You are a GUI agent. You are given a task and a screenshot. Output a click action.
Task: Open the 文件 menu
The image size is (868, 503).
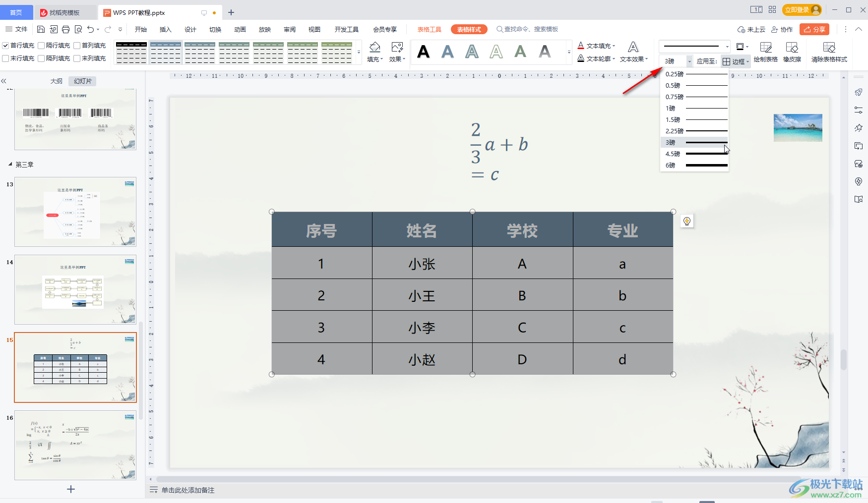coord(16,29)
